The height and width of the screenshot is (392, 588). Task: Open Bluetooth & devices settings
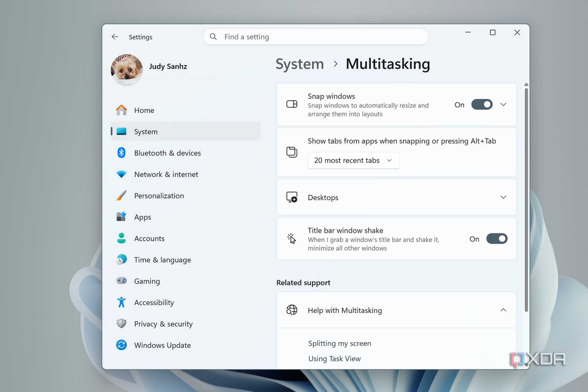click(x=185, y=153)
